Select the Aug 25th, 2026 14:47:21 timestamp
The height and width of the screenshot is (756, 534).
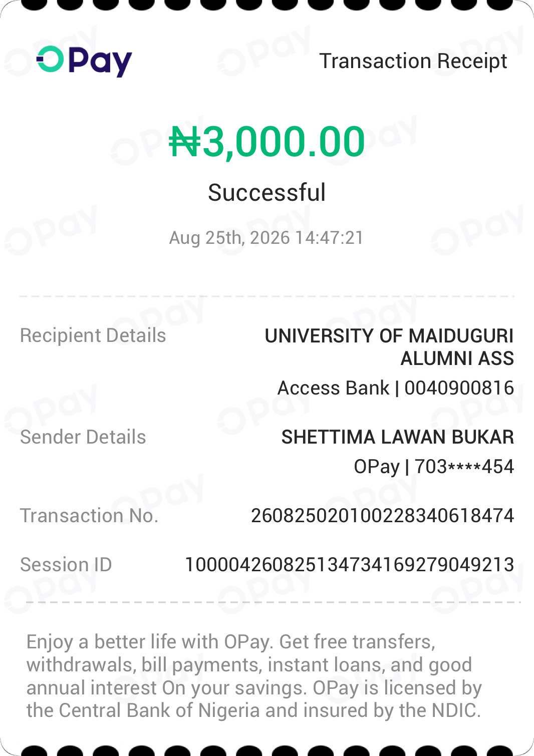266,238
